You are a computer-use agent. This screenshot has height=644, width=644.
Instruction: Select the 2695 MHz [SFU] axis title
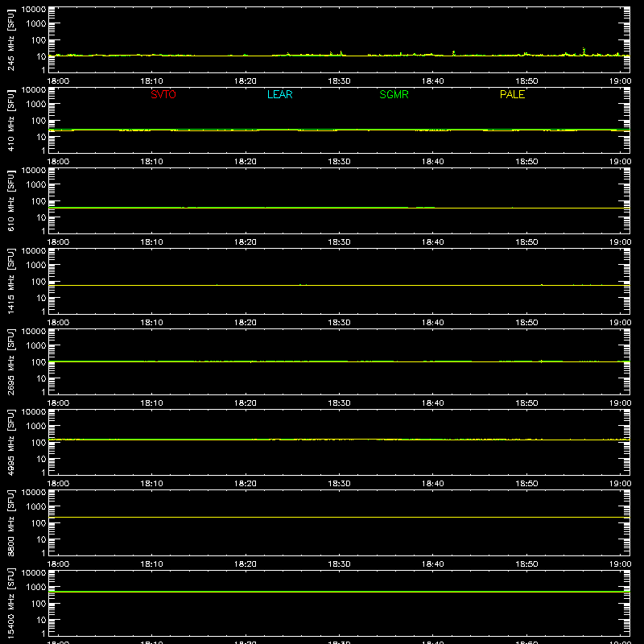10,361
